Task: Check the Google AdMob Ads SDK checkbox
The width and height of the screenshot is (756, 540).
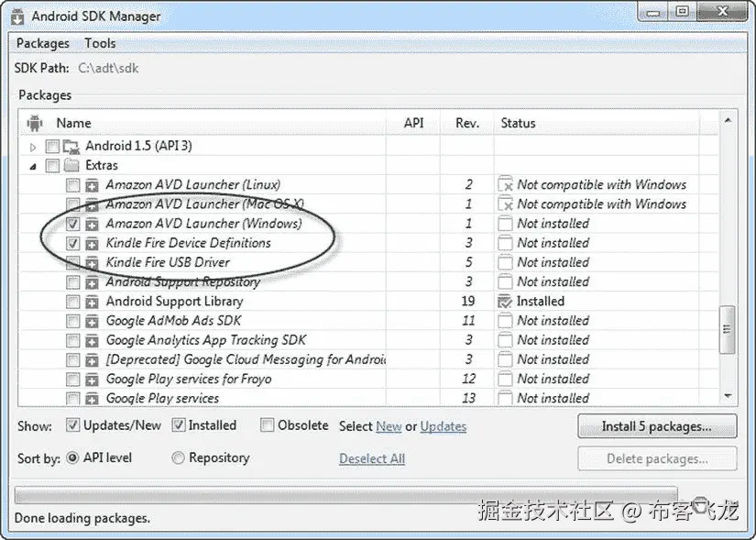Action: click(x=72, y=321)
